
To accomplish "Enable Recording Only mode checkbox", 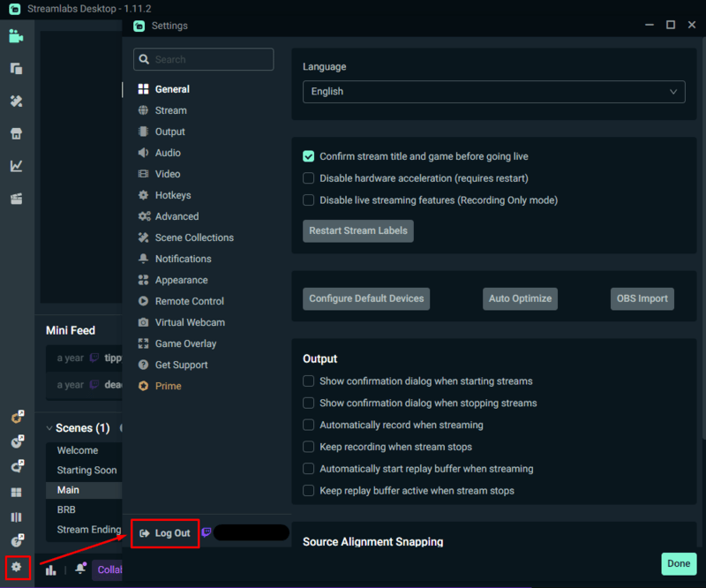I will coord(308,200).
